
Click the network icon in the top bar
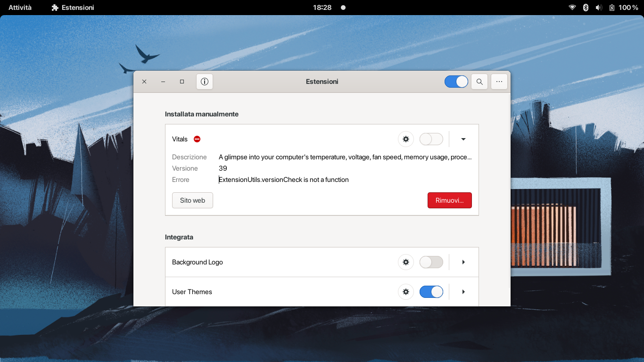(572, 7)
